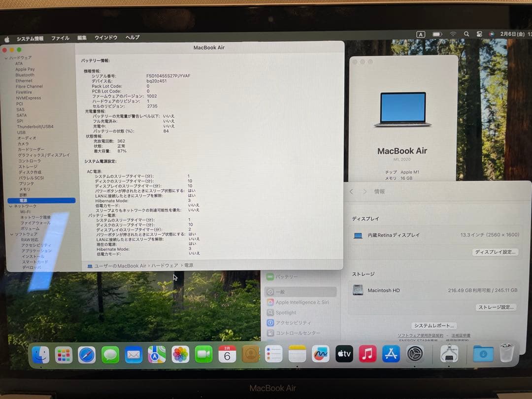532x399 pixels.
Task: Select NVMExpress in hardware list
Action: point(28,98)
